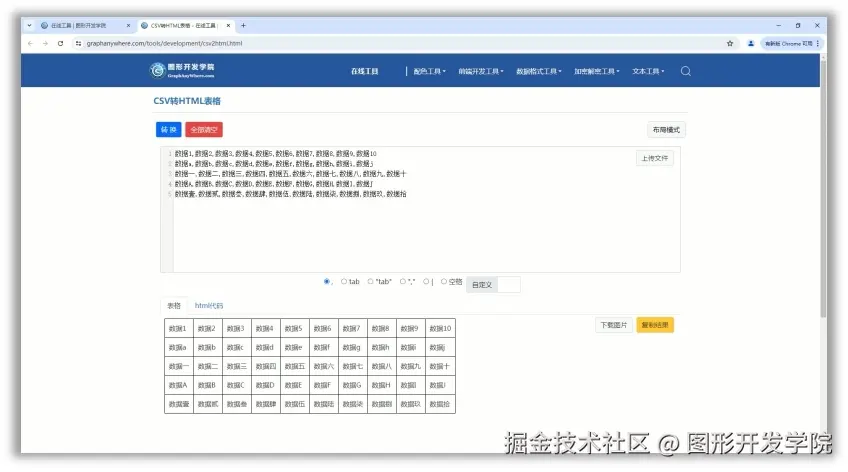848x472 pixels.
Task: Focus the 自定义 delimiter input box
Action: 508,284
